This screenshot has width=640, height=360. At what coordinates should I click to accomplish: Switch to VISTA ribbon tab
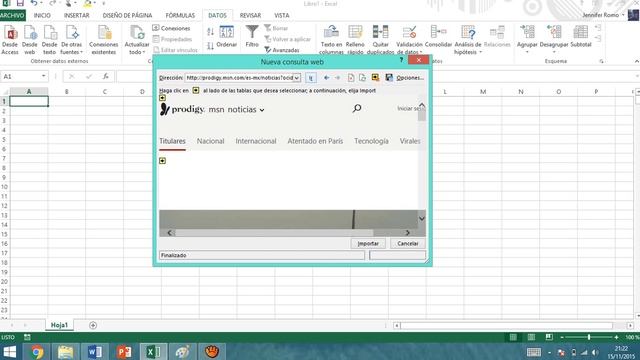coord(282,15)
